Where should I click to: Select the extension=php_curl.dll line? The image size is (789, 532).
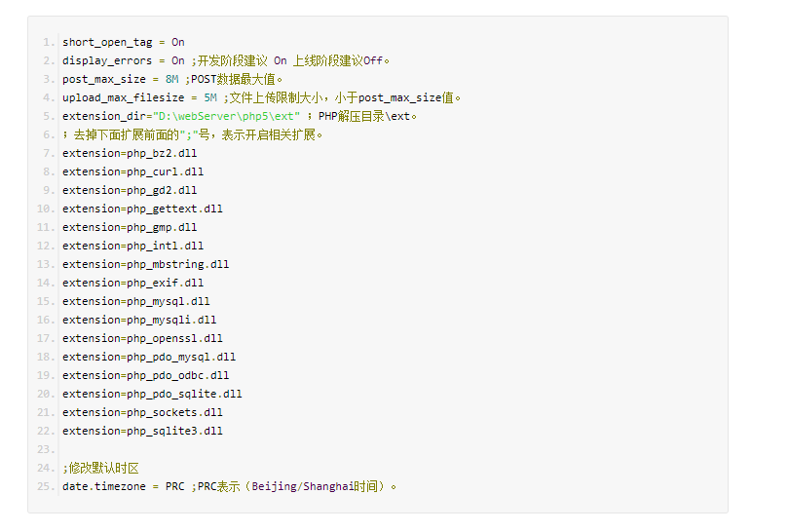click(x=132, y=171)
